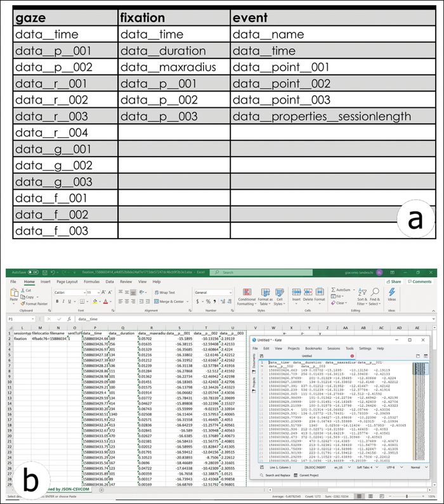444x504 pixels.
Task: Click the Insert Function fx icon
Action: point(69,319)
